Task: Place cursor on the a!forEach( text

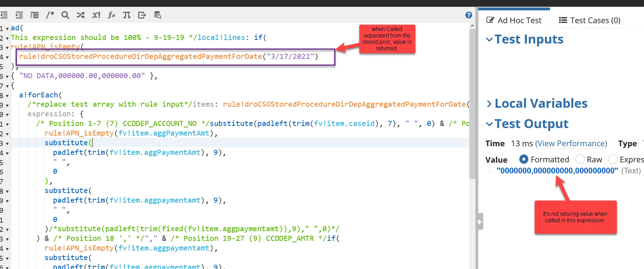Action: point(41,95)
